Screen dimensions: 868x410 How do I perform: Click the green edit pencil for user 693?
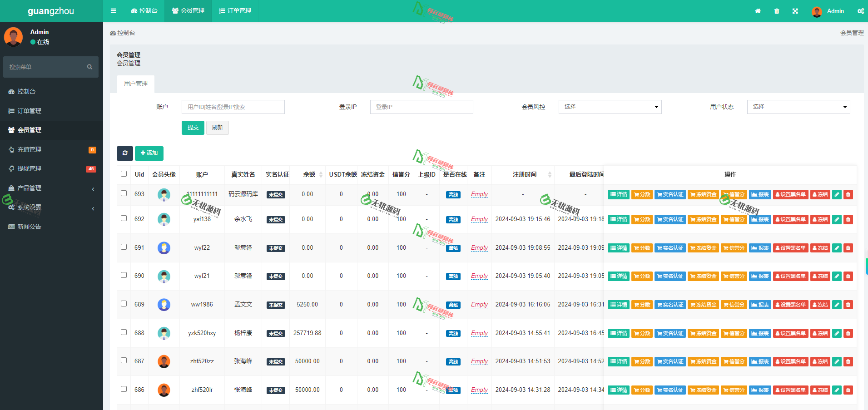pyautogui.click(x=837, y=195)
